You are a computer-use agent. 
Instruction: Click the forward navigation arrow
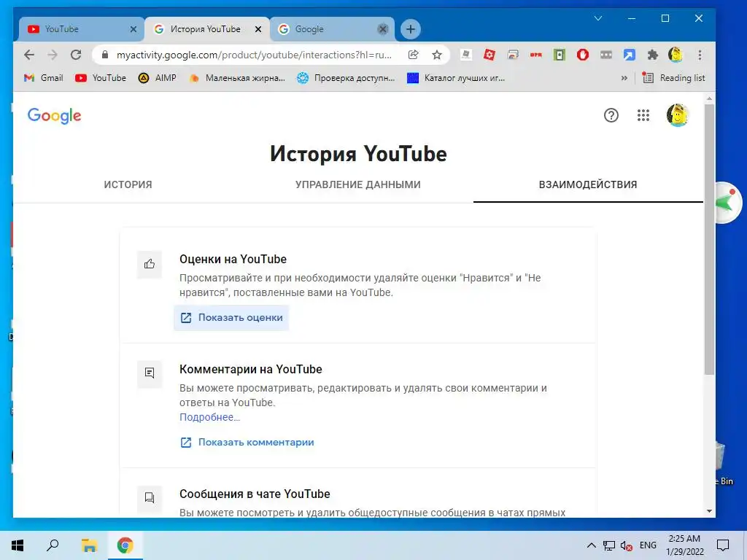pyautogui.click(x=53, y=55)
